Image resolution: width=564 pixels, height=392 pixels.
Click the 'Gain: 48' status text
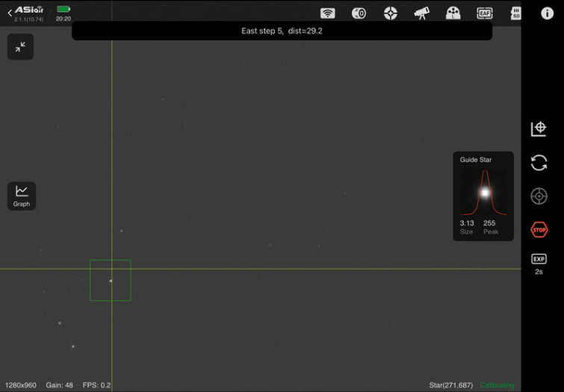coord(59,385)
